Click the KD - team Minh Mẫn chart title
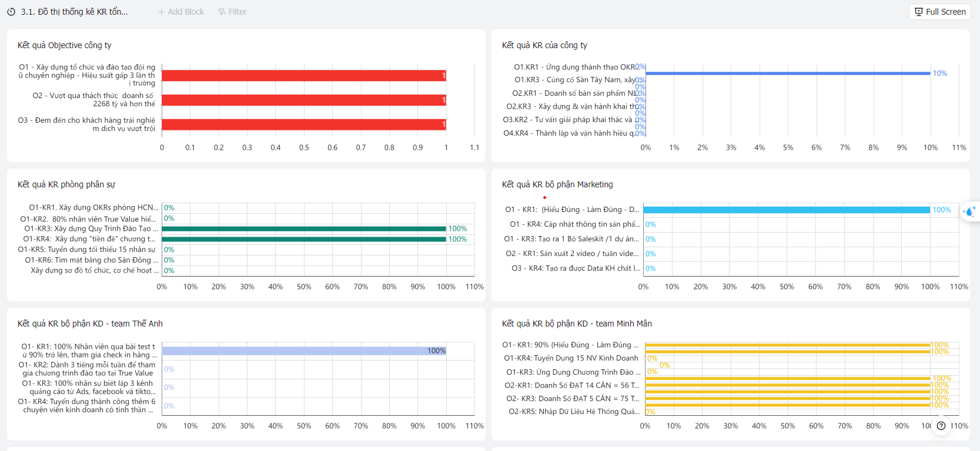Viewport: 980px width, 451px height. pyautogui.click(x=577, y=324)
